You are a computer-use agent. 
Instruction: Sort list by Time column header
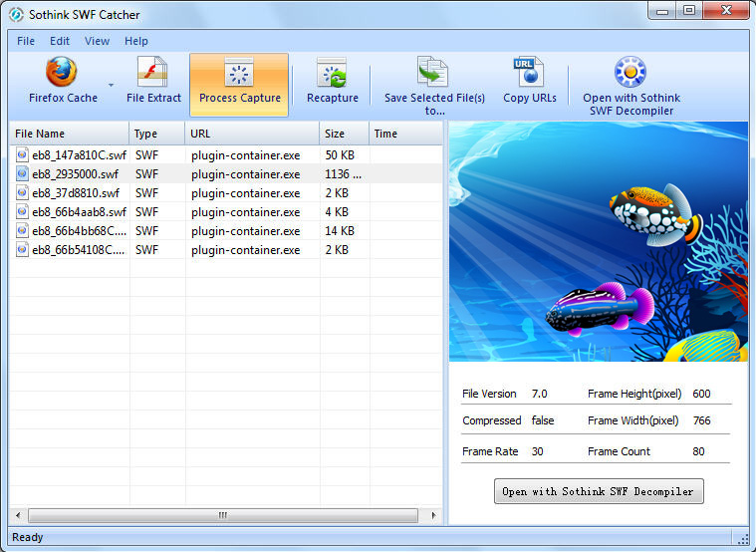click(x=405, y=134)
